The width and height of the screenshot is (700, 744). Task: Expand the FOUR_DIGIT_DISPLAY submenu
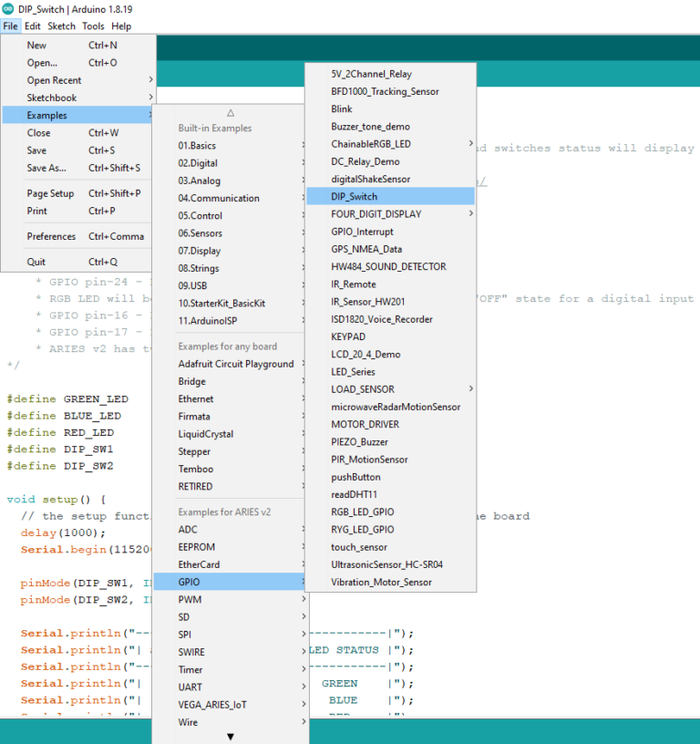(x=376, y=214)
